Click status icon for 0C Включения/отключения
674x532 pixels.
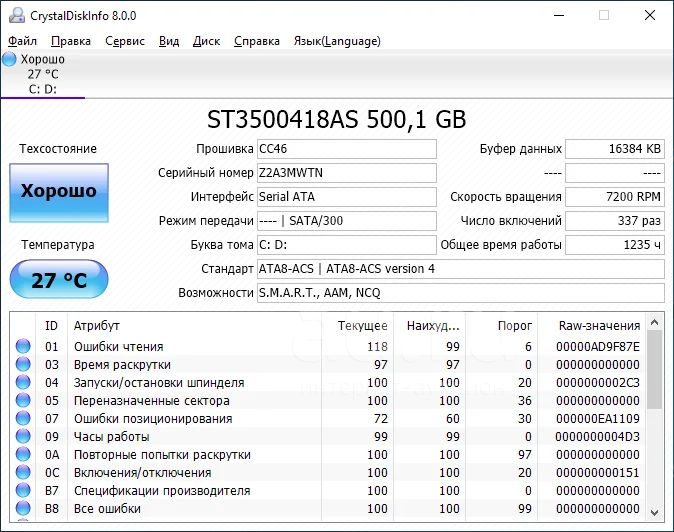point(23,472)
